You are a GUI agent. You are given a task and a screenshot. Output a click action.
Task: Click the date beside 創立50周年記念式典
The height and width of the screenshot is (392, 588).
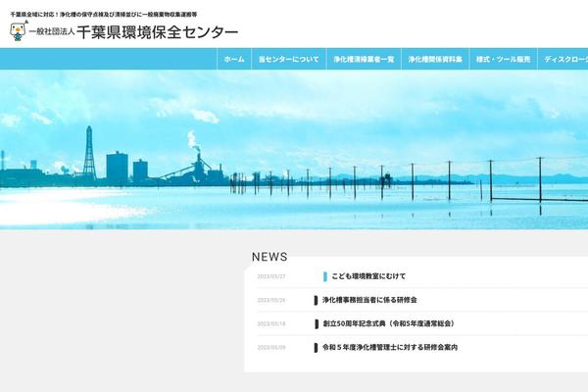click(271, 323)
